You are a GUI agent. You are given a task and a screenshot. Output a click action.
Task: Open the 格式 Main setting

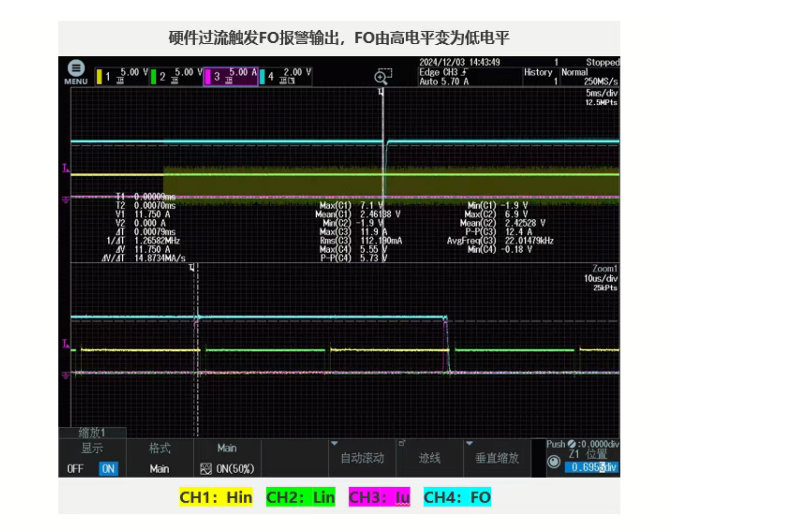pos(160,458)
